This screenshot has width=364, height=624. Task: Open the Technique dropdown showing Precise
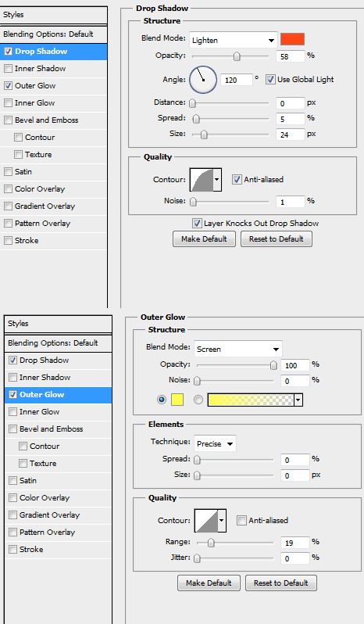pyautogui.click(x=215, y=443)
